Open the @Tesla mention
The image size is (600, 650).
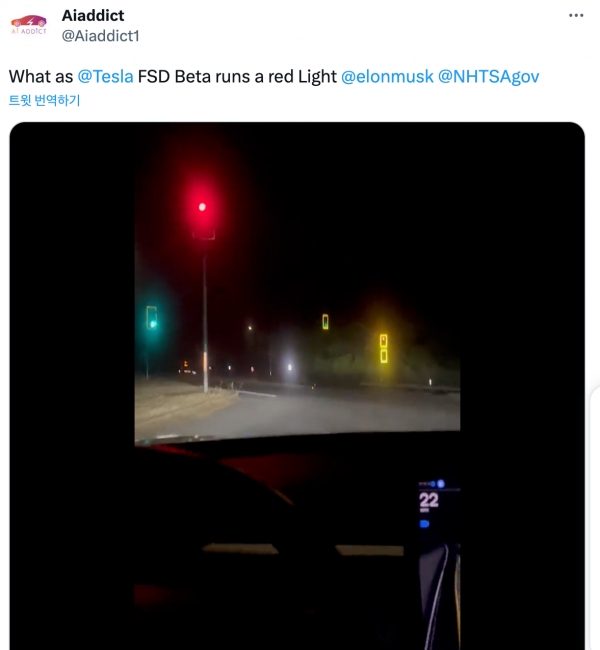105,77
